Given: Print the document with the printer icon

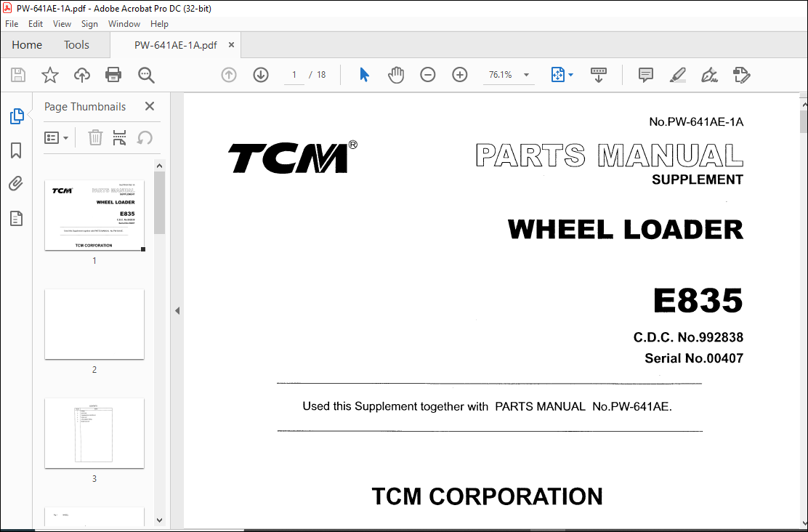Looking at the screenshot, I should (113, 75).
